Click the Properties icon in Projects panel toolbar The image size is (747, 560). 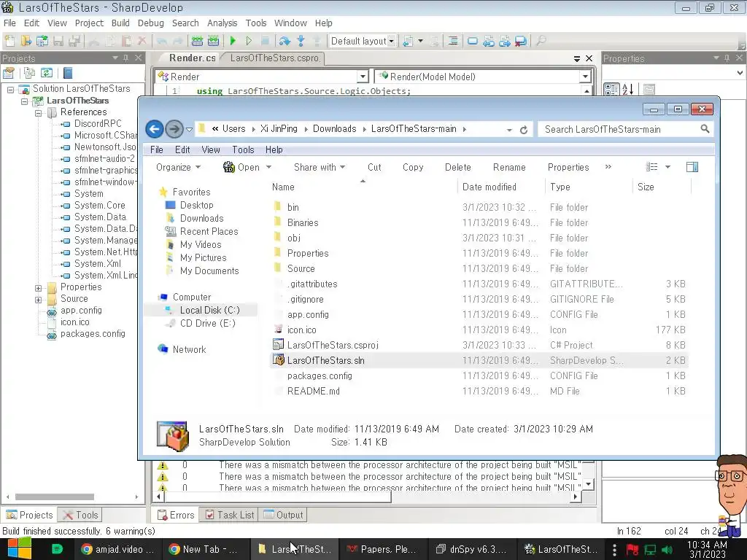[9, 73]
